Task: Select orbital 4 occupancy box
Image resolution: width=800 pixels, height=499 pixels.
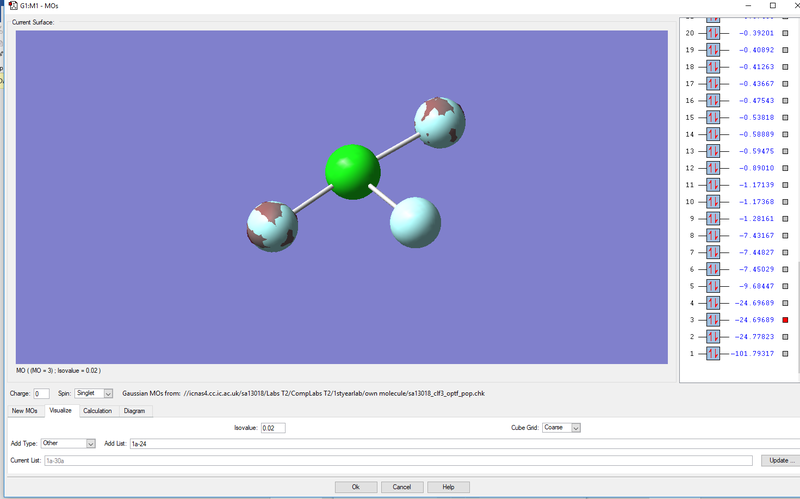Action: point(713,303)
